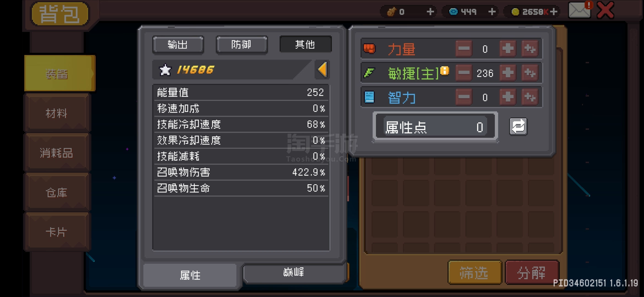
Task: Open the mail envelope icon
Action: (x=580, y=10)
